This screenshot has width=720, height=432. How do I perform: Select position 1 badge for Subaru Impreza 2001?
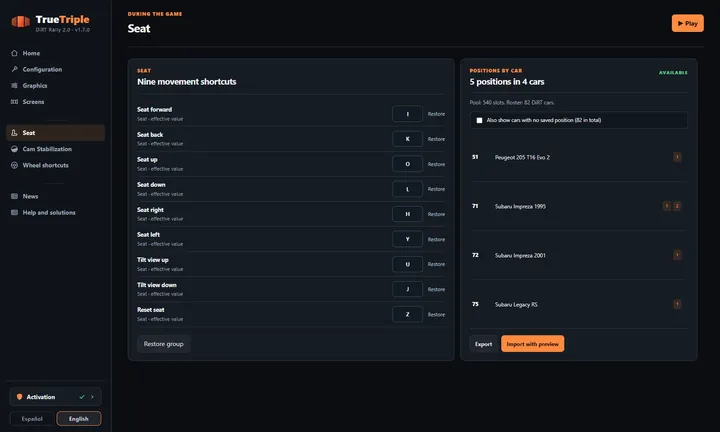coord(677,255)
